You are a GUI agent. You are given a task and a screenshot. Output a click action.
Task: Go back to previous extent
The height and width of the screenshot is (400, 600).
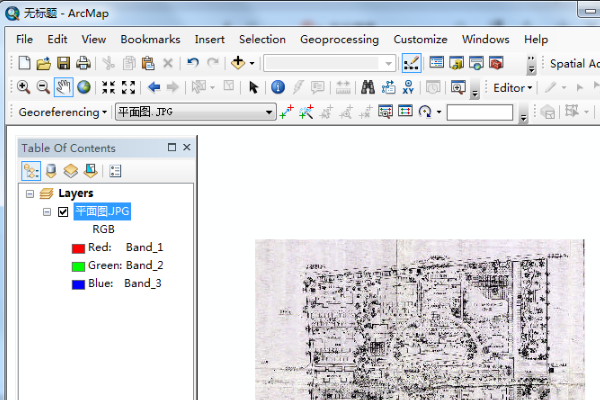click(154, 87)
